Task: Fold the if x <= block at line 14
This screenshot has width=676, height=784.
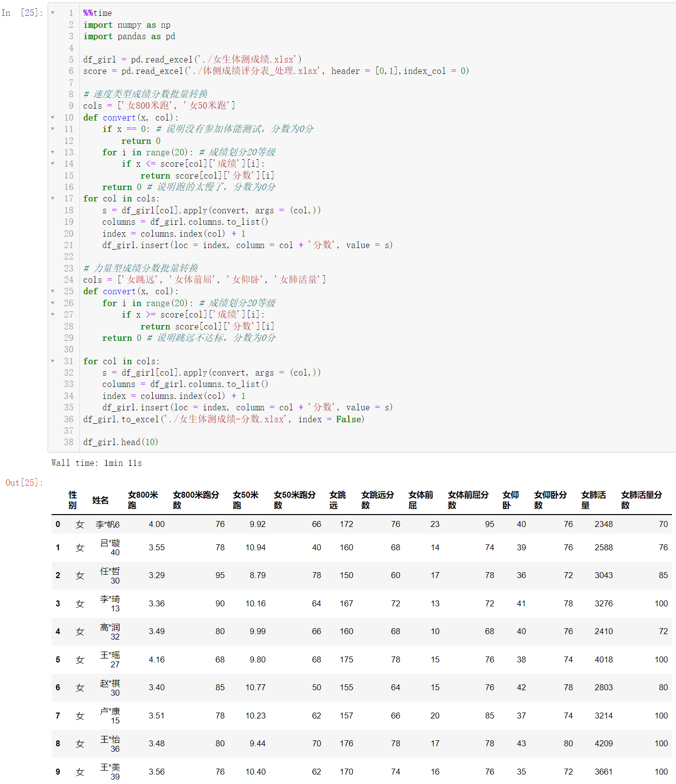Action: [53, 164]
